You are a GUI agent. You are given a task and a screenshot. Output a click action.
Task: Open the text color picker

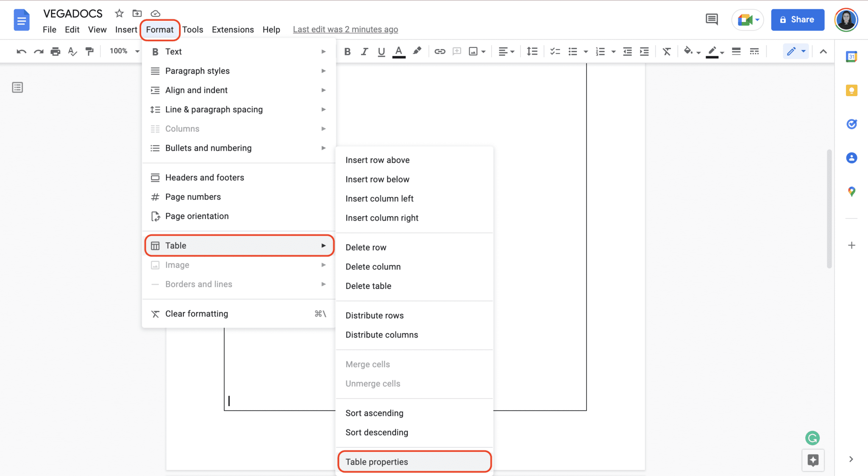point(398,51)
